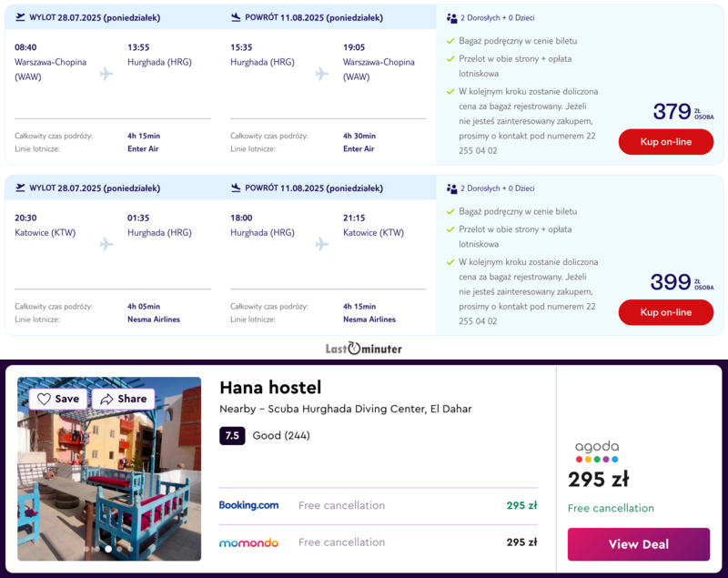Open the Hana hostel terrace photo
The width and height of the screenshot is (728, 578).
point(109,469)
